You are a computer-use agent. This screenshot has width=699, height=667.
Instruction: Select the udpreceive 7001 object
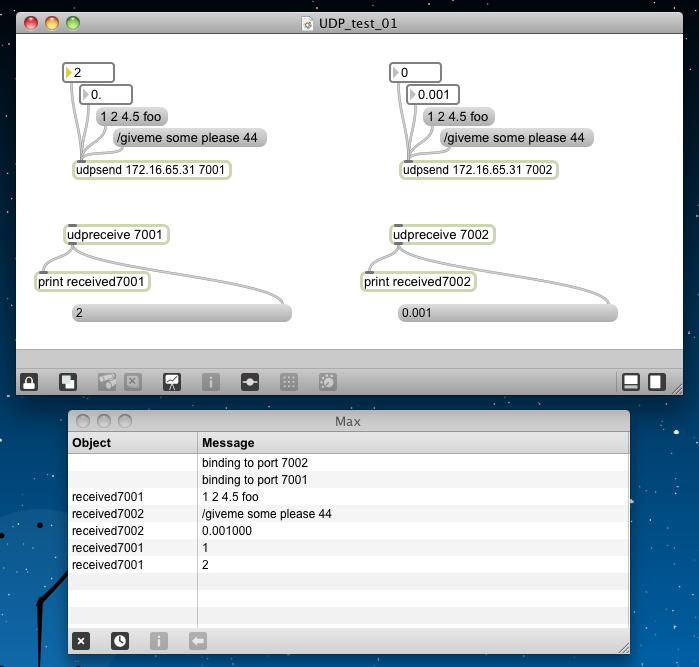point(116,235)
